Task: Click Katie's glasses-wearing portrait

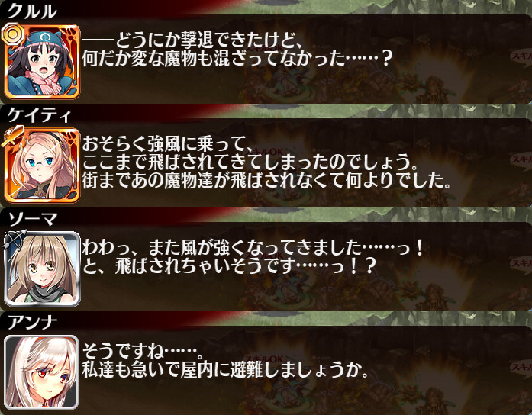Action: pyautogui.click(x=42, y=165)
